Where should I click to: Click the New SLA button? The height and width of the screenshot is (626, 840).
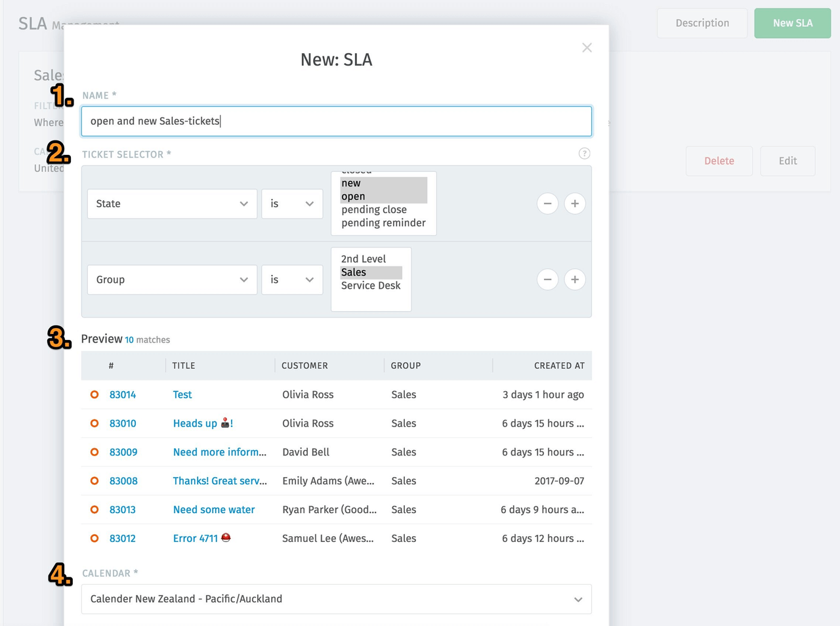(x=792, y=23)
